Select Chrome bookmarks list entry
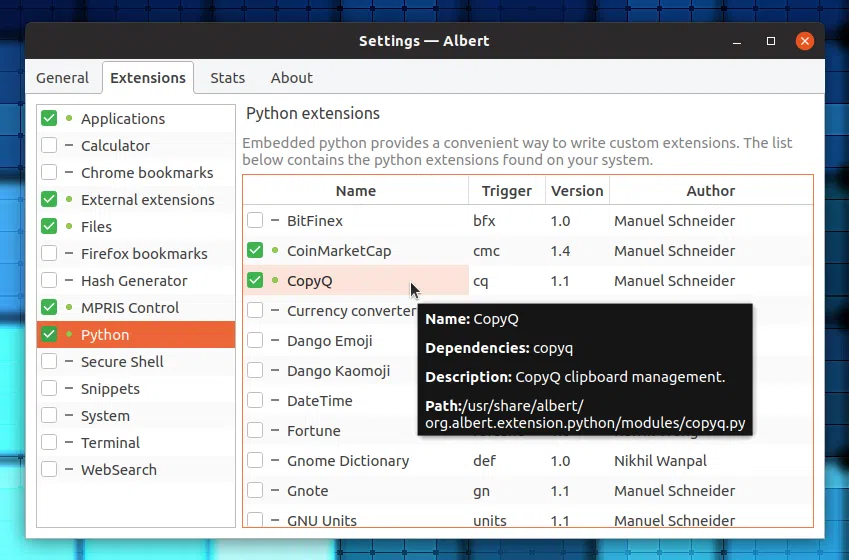This screenshot has height=560, width=849. [147, 173]
